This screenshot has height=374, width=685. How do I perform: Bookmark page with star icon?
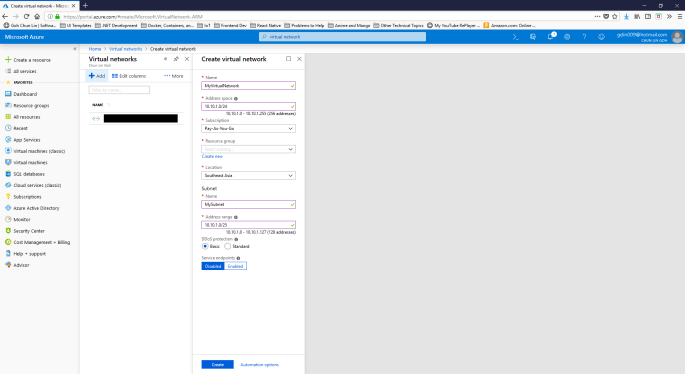615,17
